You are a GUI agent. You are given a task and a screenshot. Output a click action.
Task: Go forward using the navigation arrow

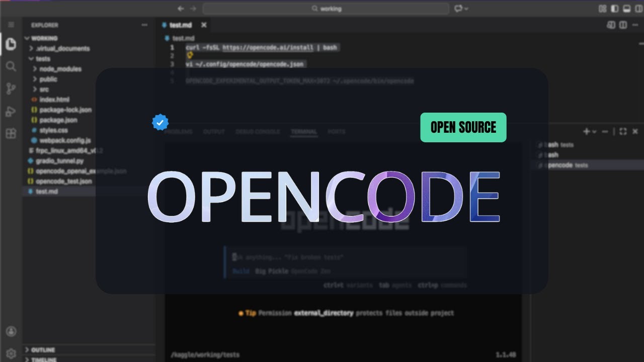(x=193, y=9)
